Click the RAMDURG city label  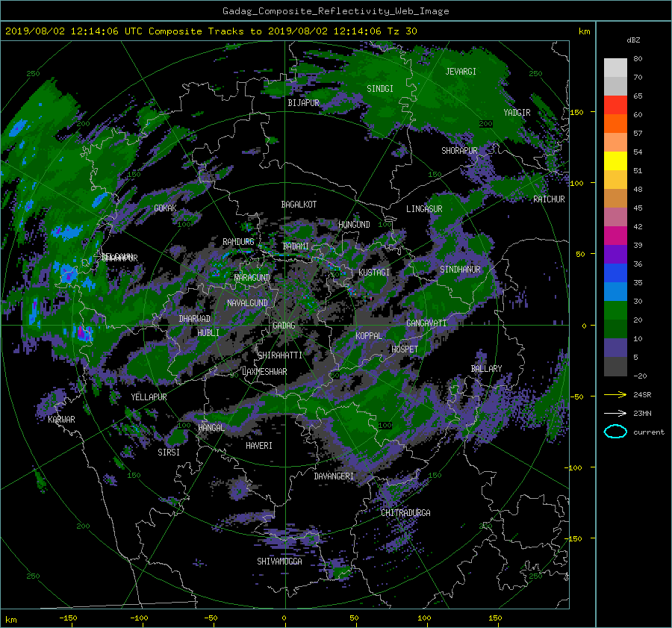(x=238, y=242)
